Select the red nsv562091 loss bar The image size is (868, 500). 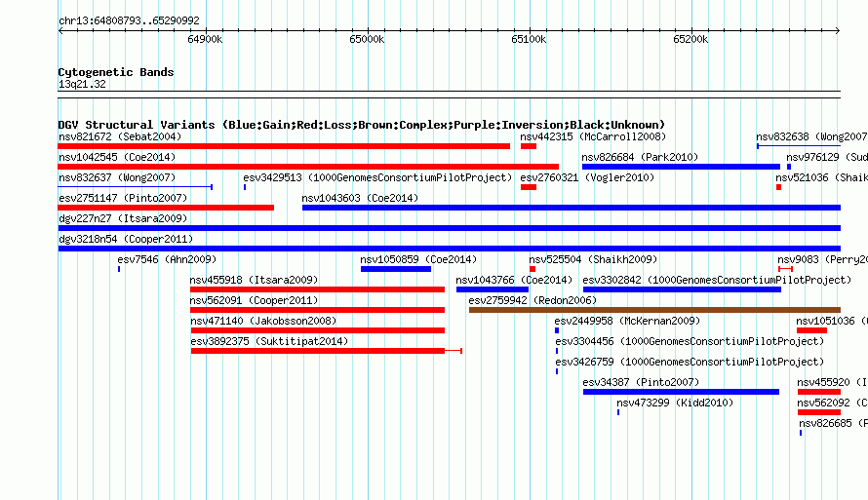pos(317,310)
